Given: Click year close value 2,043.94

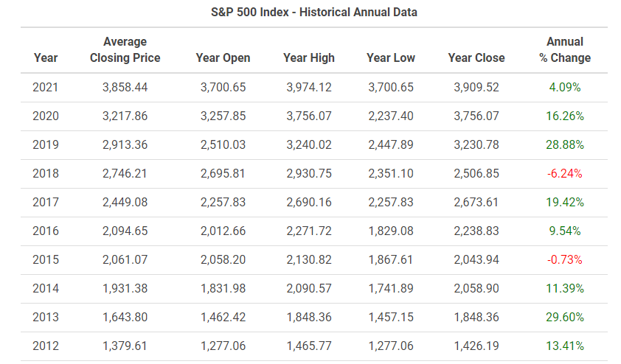Looking at the screenshot, I should (476, 259).
